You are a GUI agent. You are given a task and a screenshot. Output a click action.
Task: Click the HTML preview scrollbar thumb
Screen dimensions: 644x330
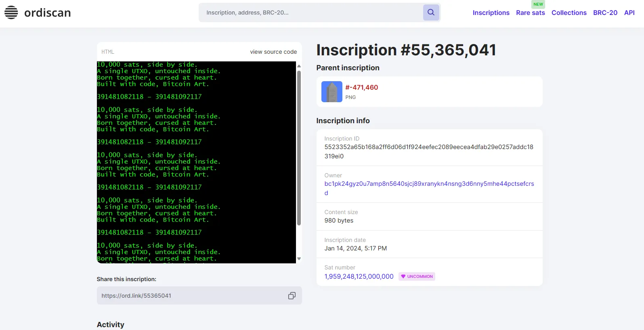(299, 147)
